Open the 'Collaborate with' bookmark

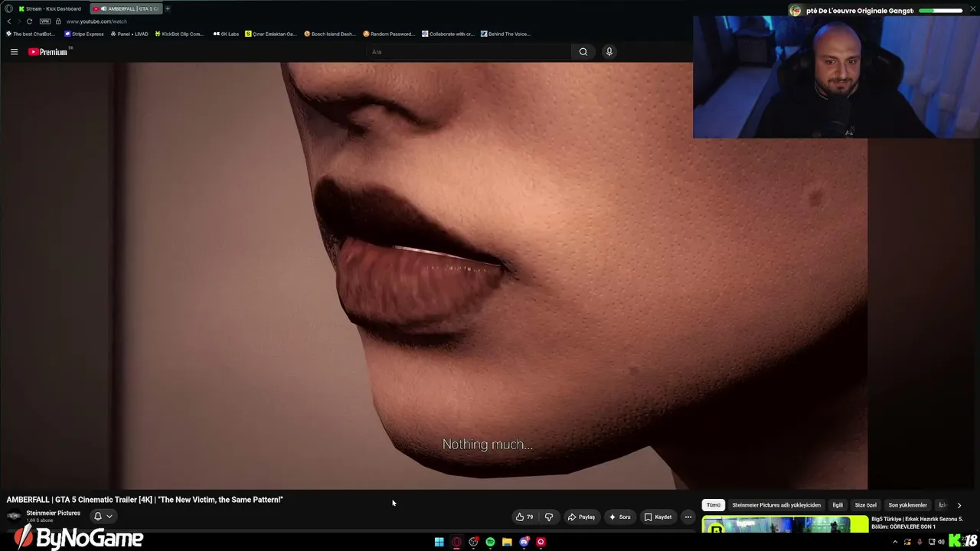[x=448, y=34]
